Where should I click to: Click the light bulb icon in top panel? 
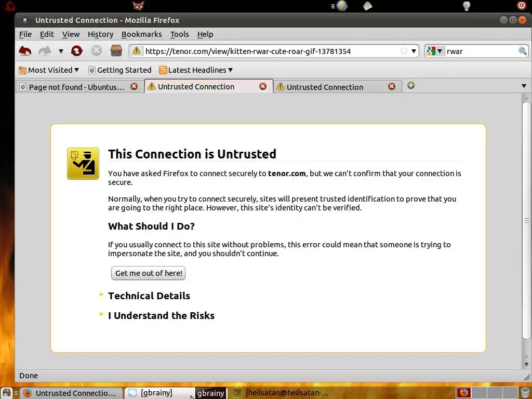467,6
